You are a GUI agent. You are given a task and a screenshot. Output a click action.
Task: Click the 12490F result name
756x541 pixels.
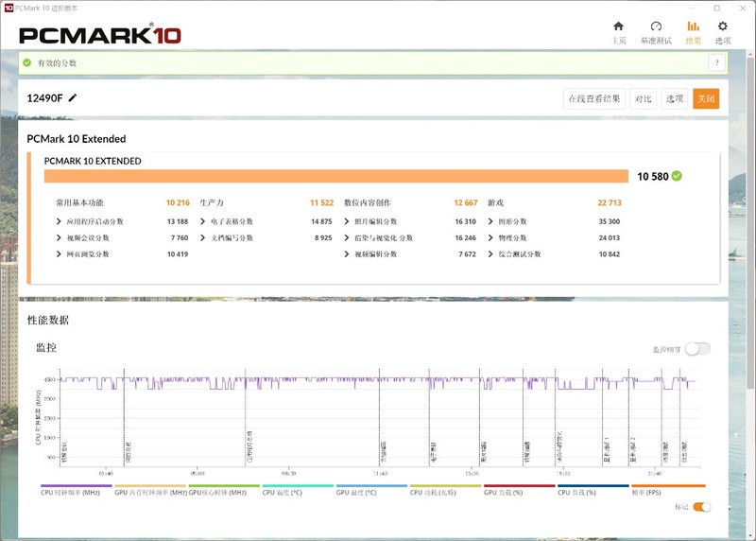44,98
